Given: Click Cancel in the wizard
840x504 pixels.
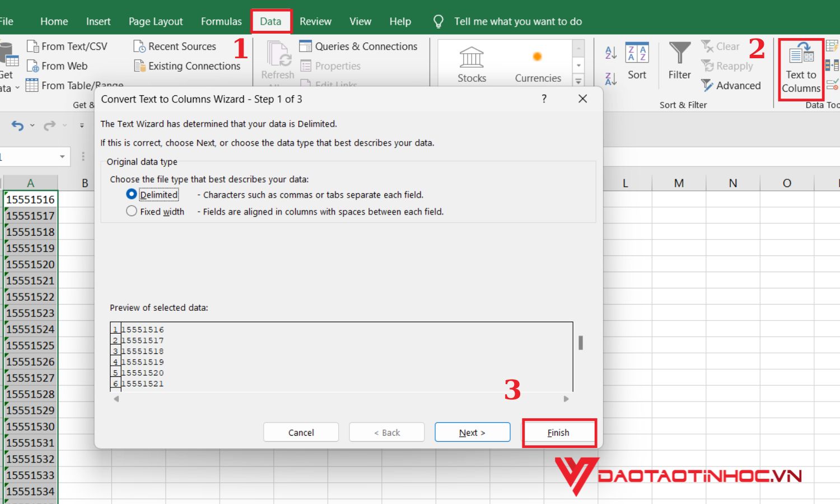Looking at the screenshot, I should (x=301, y=432).
